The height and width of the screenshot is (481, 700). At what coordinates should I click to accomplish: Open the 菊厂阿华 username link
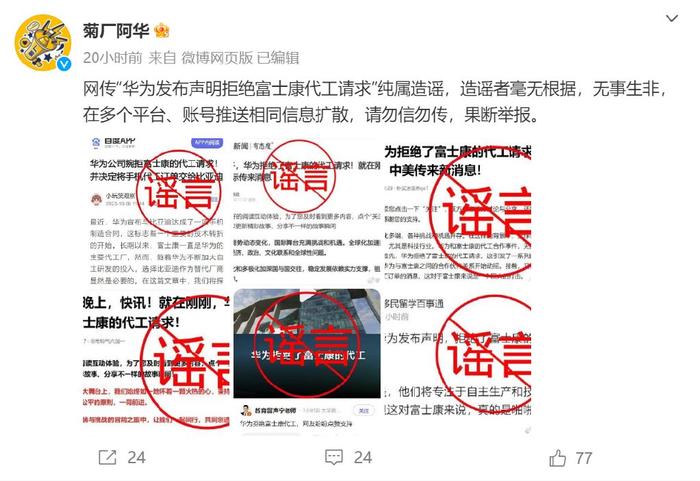[116, 31]
